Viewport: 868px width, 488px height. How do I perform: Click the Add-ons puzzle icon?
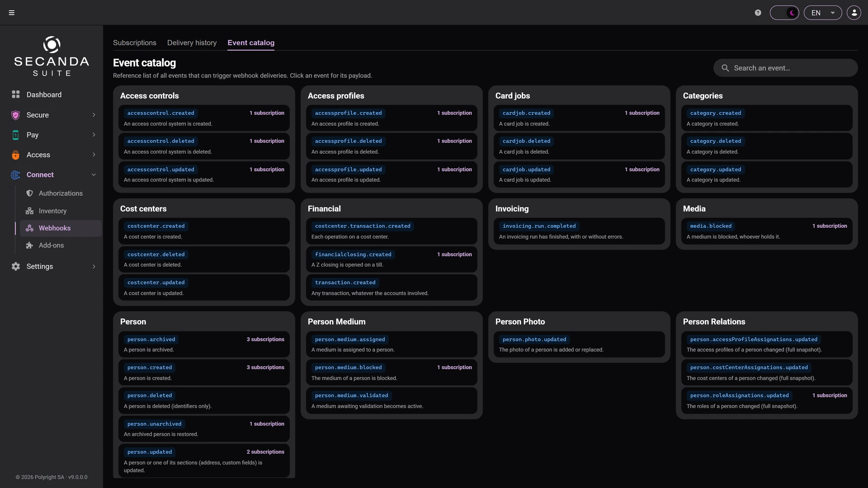click(x=29, y=245)
